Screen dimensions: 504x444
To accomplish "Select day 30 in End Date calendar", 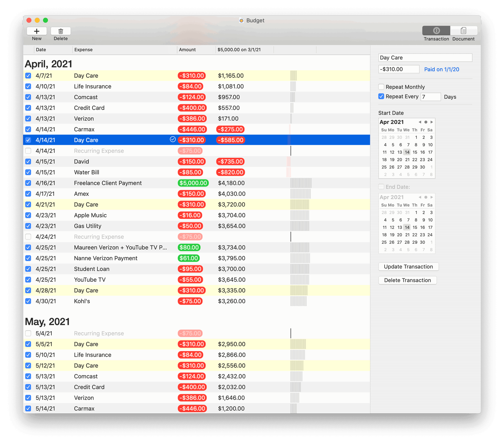I will 422,242.
